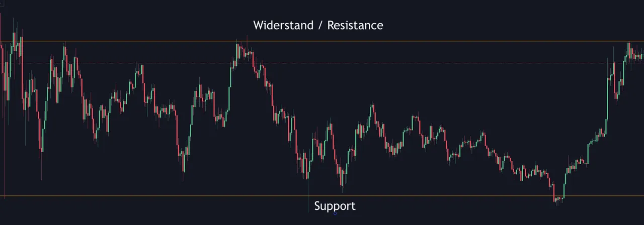Click the 'Widerstand / Resistance' text label

(318, 25)
